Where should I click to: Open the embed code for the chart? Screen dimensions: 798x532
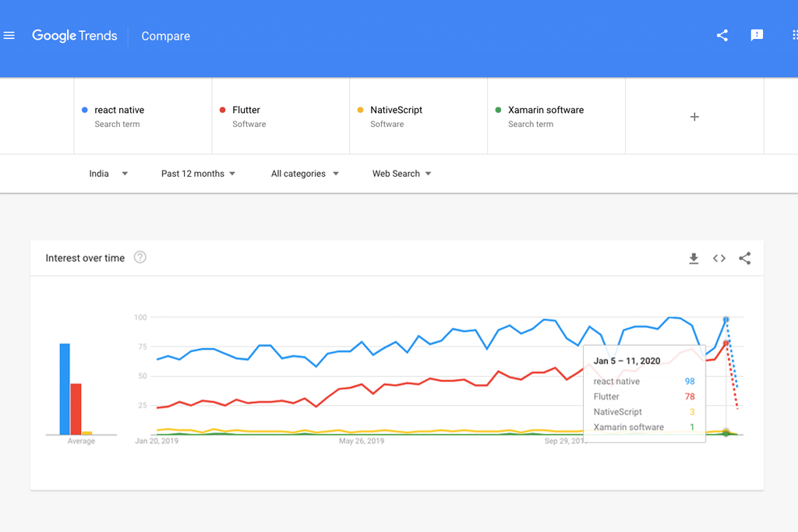point(719,258)
